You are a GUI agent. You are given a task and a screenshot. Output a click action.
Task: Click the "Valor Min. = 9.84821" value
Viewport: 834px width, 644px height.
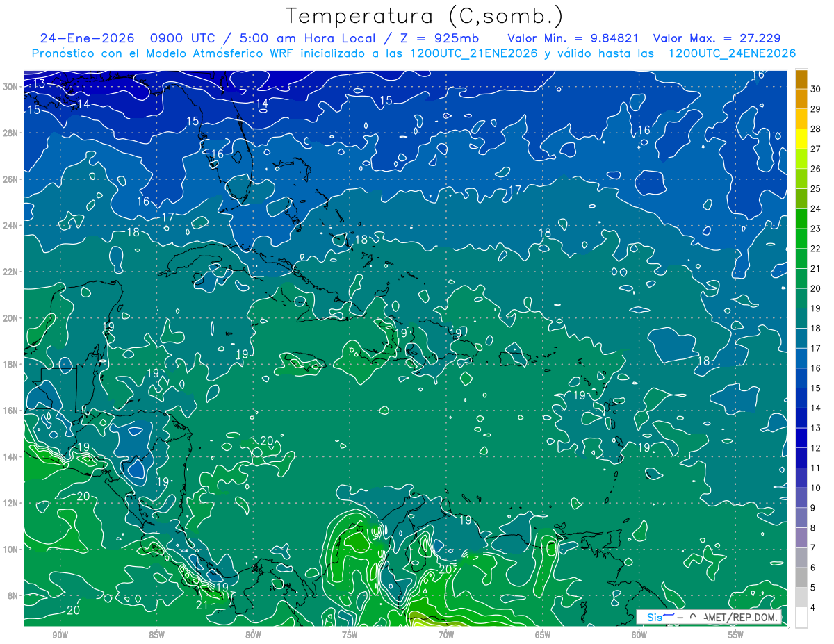(573, 38)
